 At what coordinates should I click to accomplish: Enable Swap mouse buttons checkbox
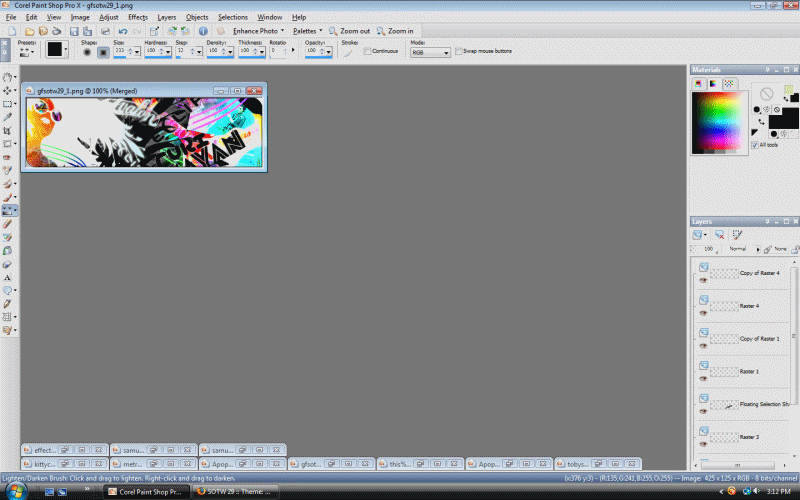459,51
